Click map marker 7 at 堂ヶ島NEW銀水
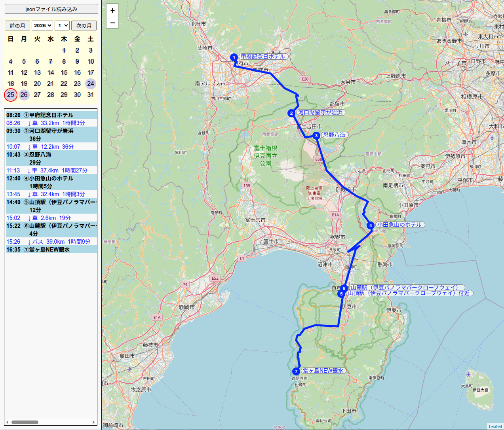 (296, 371)
